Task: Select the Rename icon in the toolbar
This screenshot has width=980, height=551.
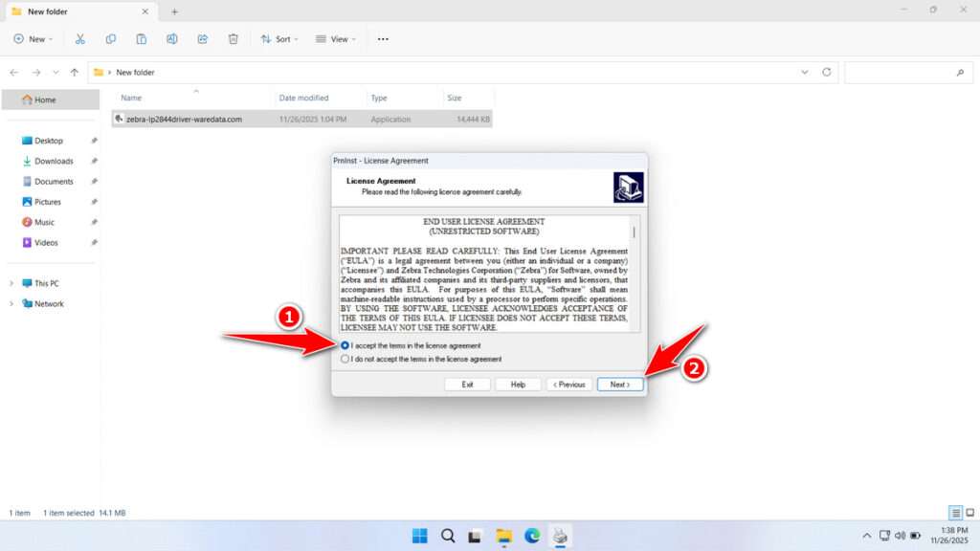Action: click(172, 38)
